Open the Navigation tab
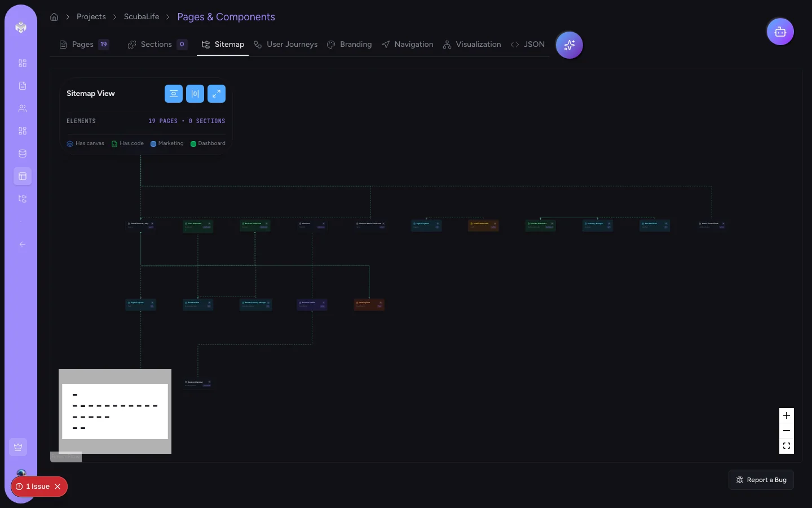 [407, 45]
